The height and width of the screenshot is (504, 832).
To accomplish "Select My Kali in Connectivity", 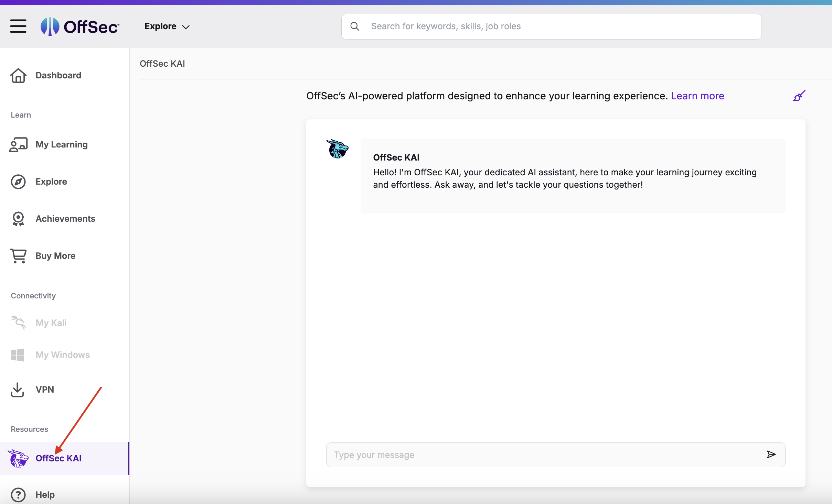I will 51,323.
